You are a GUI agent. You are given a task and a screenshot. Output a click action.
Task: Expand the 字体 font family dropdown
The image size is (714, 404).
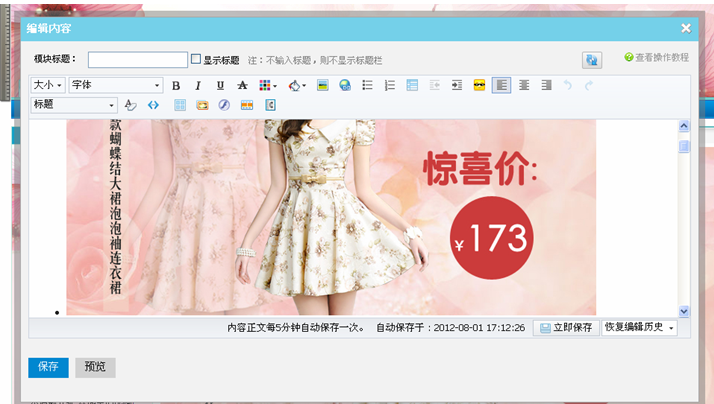[x=115, y=86]
